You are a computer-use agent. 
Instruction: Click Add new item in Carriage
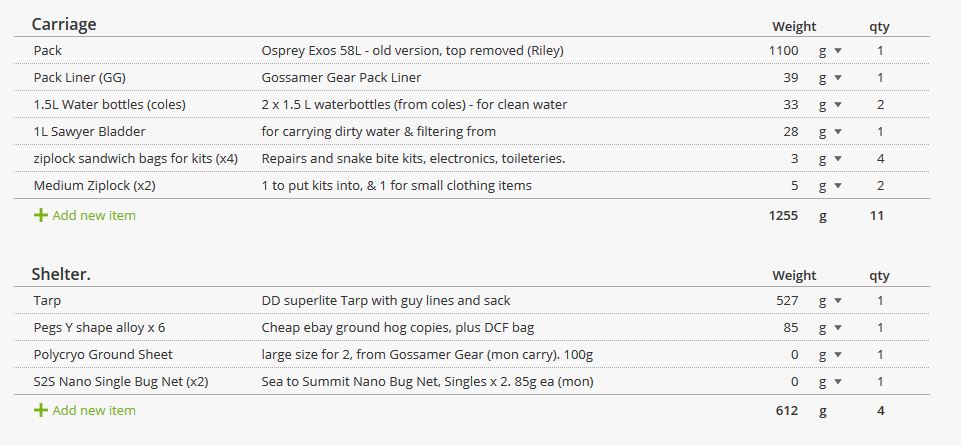(x=94, y=215)
